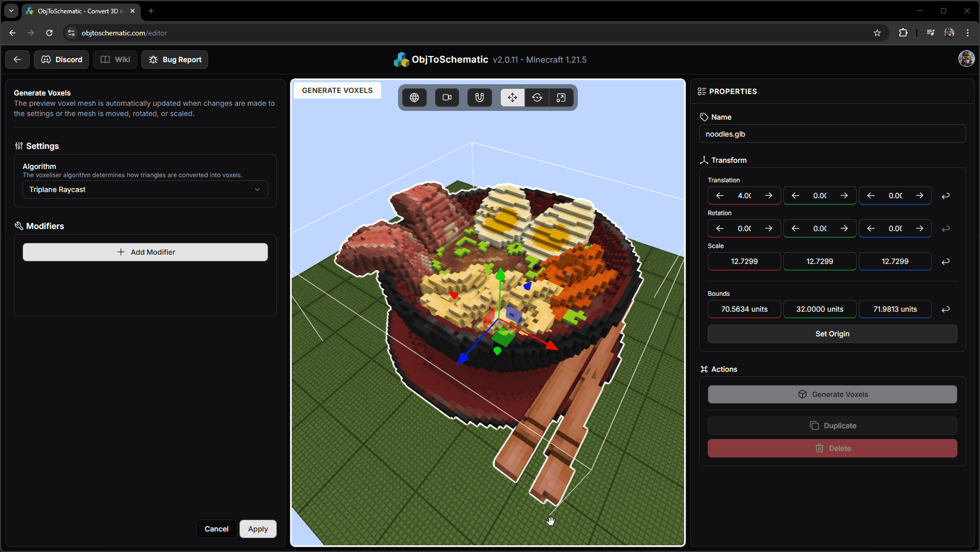Reset the Translation values
Image resolution: width=980 pixels, height=552 pixels.
click(x=946, y=196)
